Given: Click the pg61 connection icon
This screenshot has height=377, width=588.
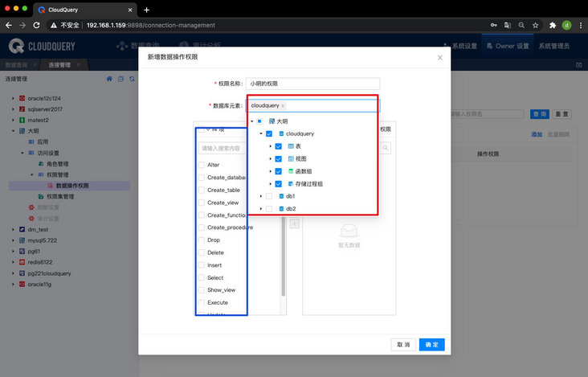Looking at the screenshot, I should (22, 251).
